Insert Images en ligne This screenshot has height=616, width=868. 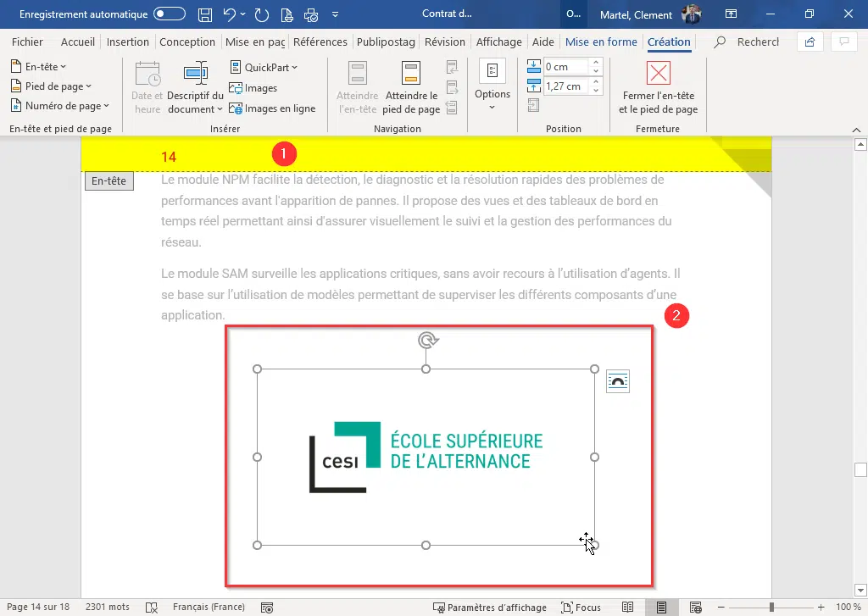click(x=272, y=108)
